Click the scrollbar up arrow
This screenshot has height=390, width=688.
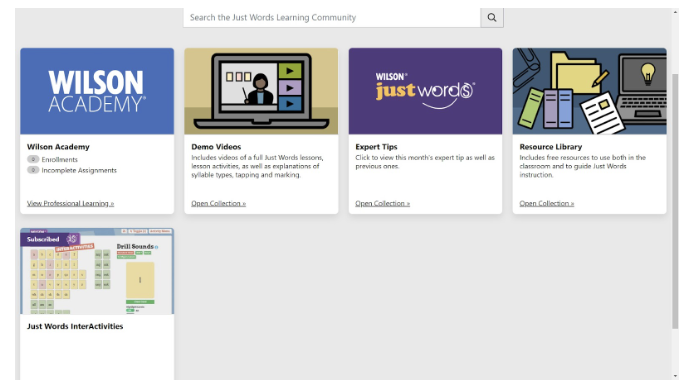tap(675, 12)
